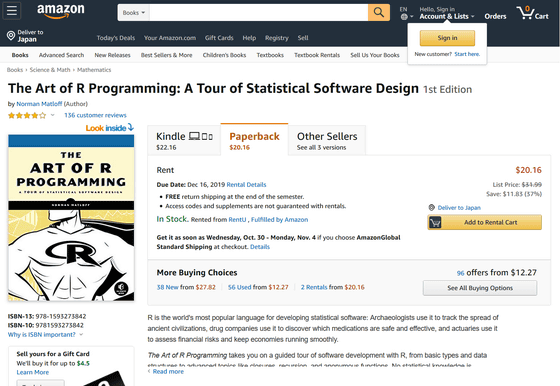Open New Releases menu item
Screen dimensions: 560x386
click(112, 55)
